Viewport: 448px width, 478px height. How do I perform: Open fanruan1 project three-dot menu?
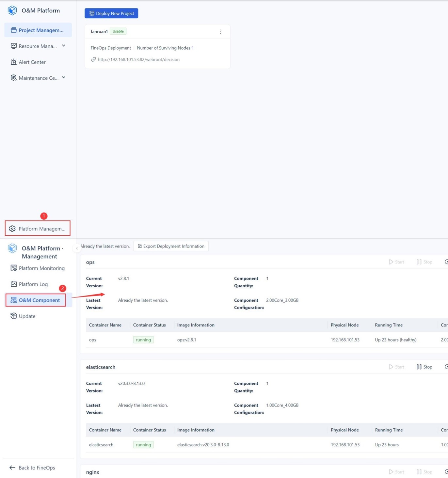point(221,32)
